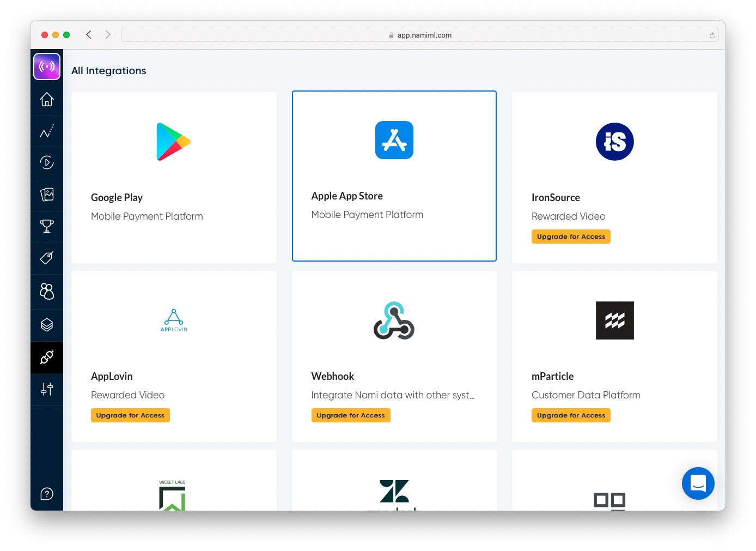This screenshot has width=756, height=551.
Task: Click the Apple App Store logo
Action: pyautogui.click(x=394, y=140)
